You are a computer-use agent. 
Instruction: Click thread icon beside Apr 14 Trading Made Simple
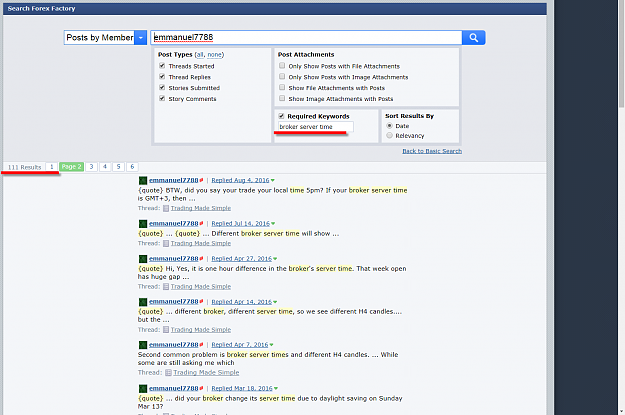tap(166, 330)
